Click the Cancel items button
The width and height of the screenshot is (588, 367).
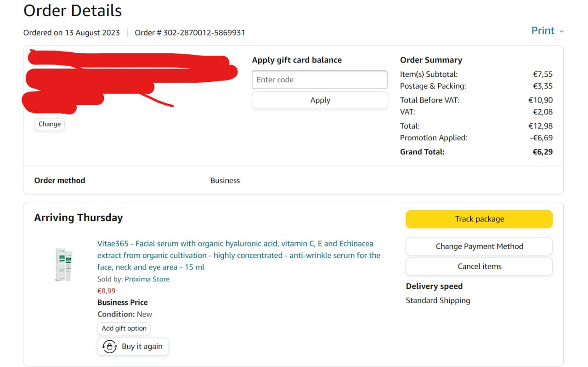(479, 266)
